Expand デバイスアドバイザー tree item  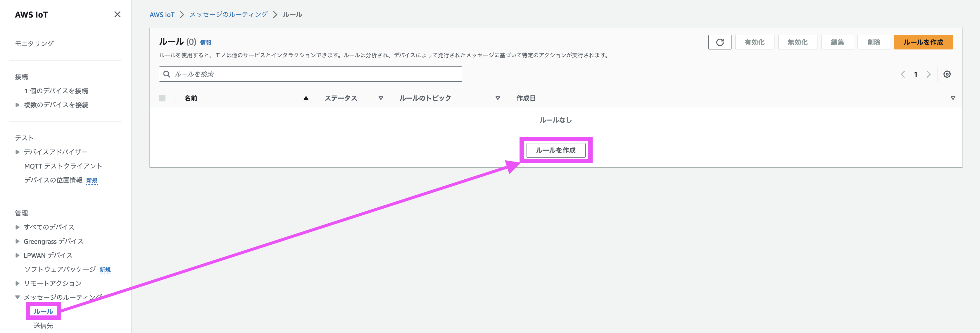tap(18, 152)
